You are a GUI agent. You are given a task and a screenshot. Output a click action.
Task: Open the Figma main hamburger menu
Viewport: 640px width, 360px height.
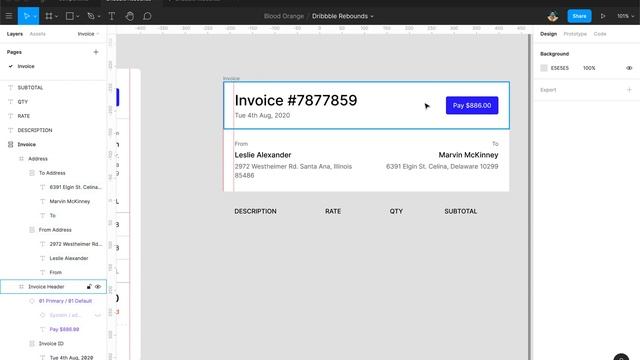[9, 16]
